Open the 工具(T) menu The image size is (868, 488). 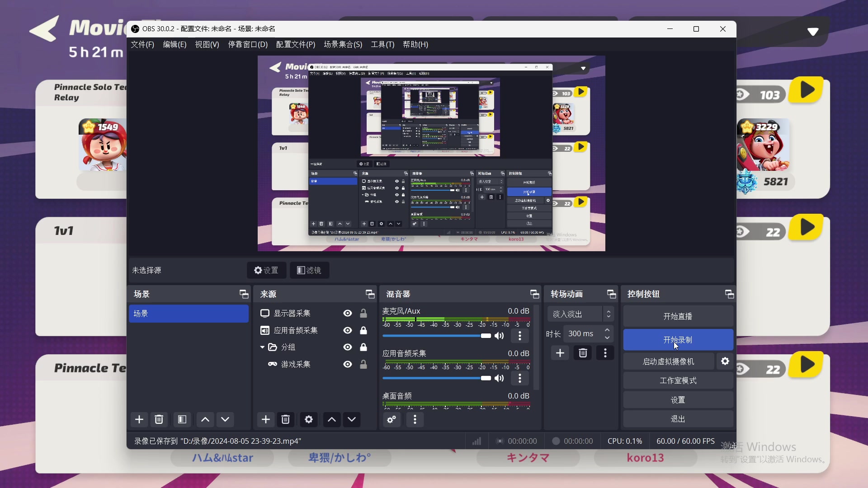(x=382, y=44)
